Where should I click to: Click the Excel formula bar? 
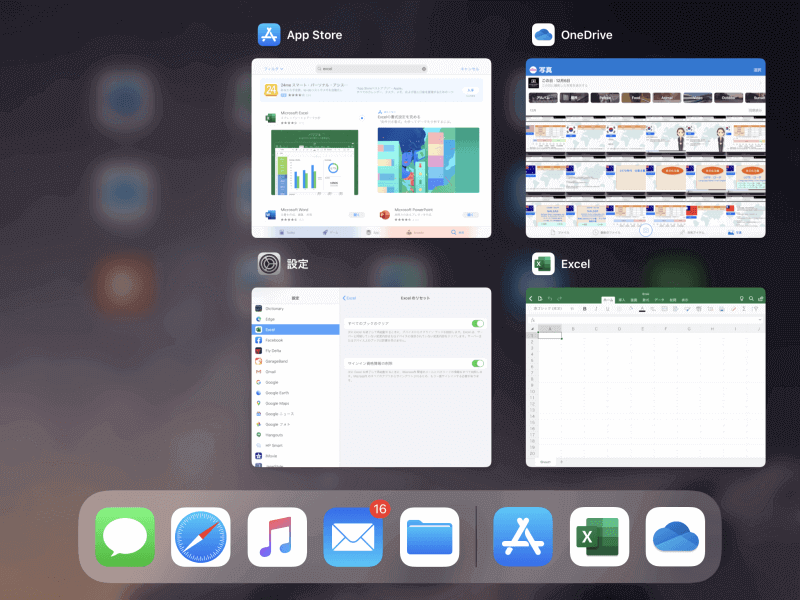645,320
